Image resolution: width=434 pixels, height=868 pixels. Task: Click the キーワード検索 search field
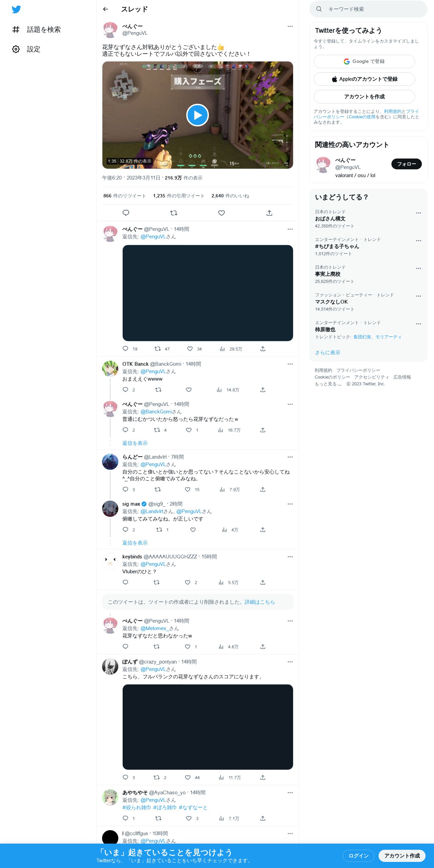coord(368,9)
